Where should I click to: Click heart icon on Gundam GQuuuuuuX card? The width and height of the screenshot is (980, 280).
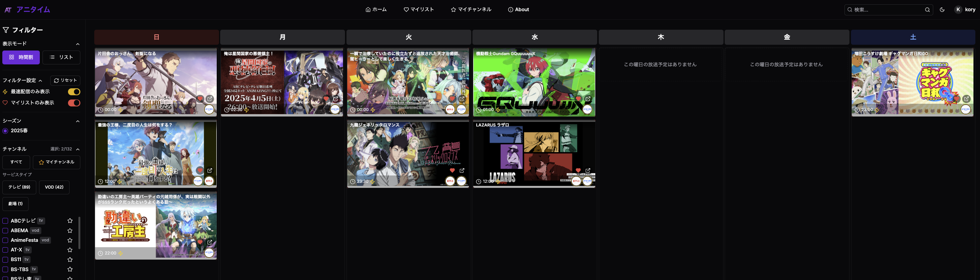[x=578, y=99]
